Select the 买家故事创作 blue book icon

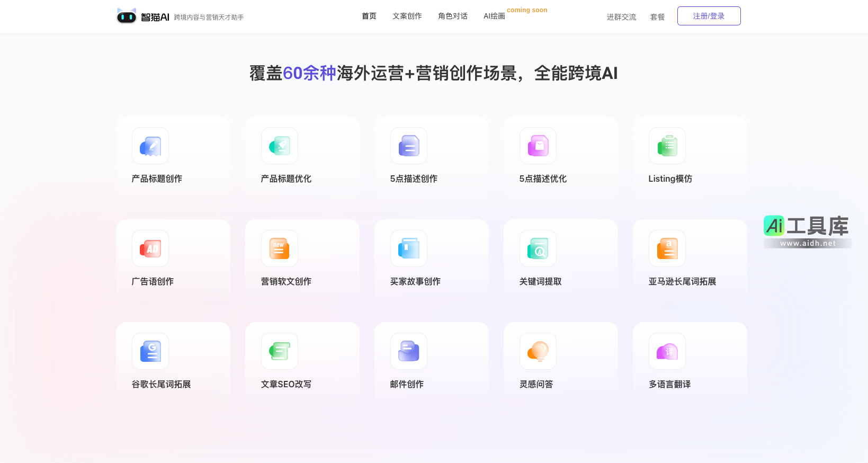coord(409,248)
